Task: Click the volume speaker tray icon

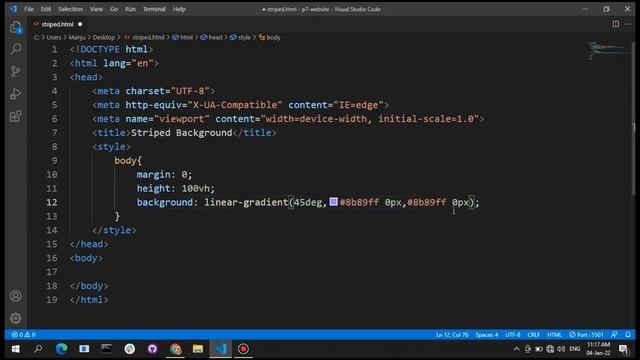Action: coord(561,349)
